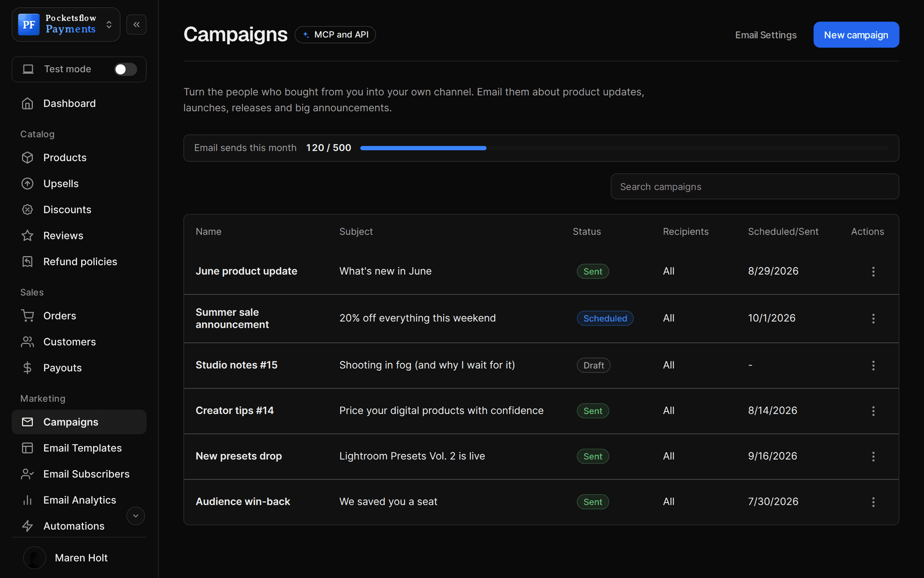Click the Maren Holt avatar thumbnail
Viewport: 924px width, 578px height.
(x=35, y=558)
